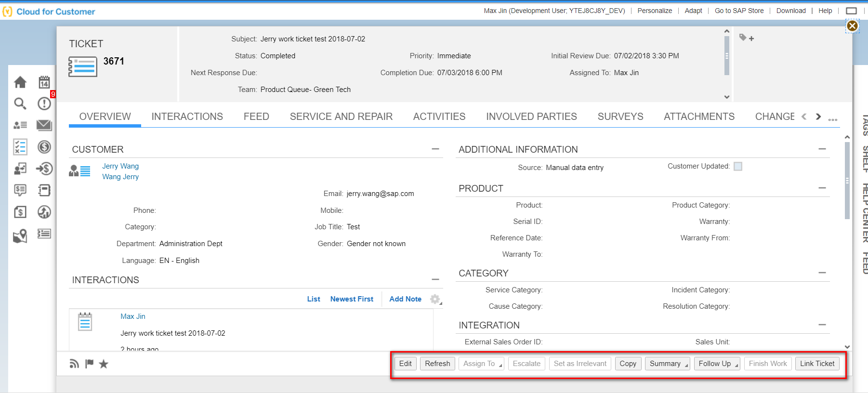Click the header area scrollbar down arrow
The image size is (868, 393).
(727, 97)
